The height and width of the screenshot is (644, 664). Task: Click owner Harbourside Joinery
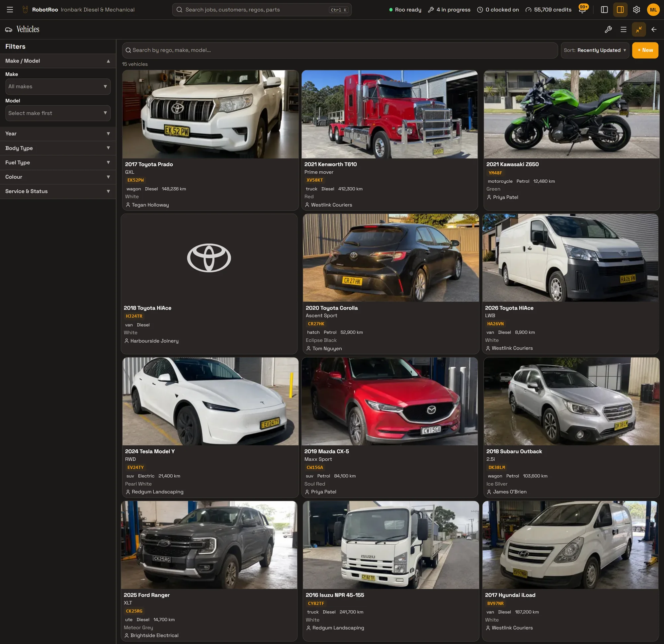click(154, 341)
